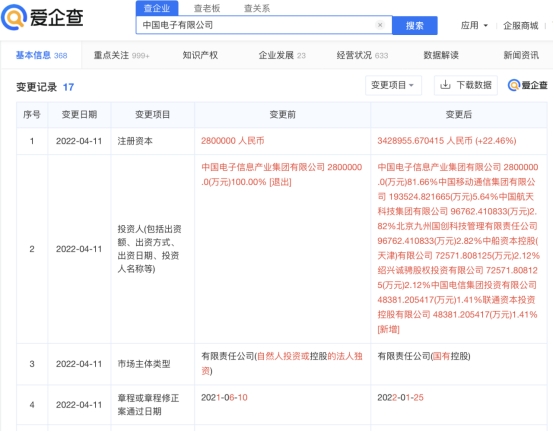Open the 新闻资讯 tab
554x432 pixels.
tap(521, 55)
